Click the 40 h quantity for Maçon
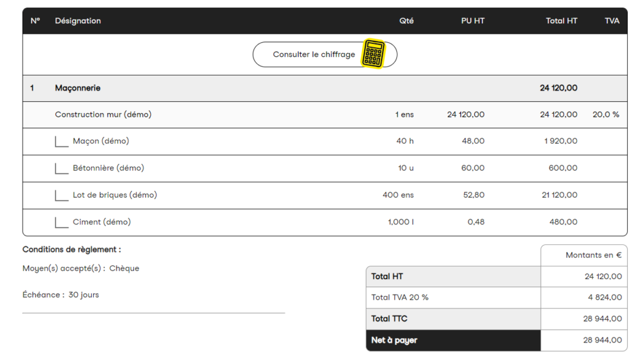 click(x=405, y=141)
